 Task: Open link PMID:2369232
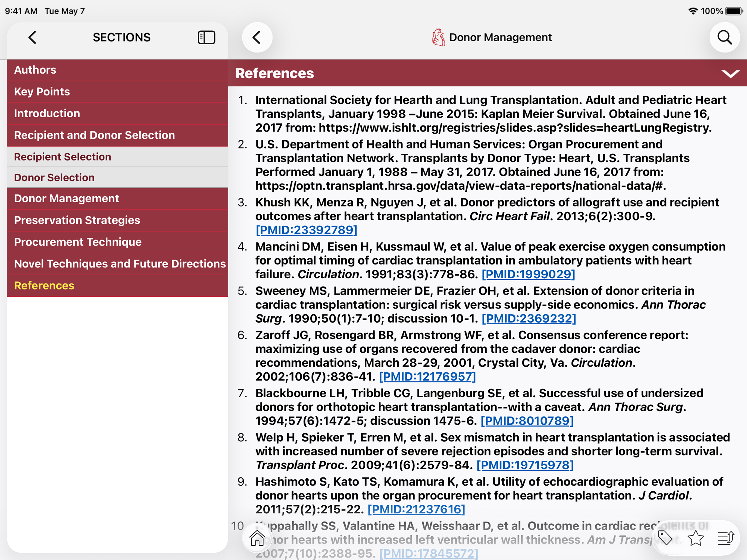529,319
